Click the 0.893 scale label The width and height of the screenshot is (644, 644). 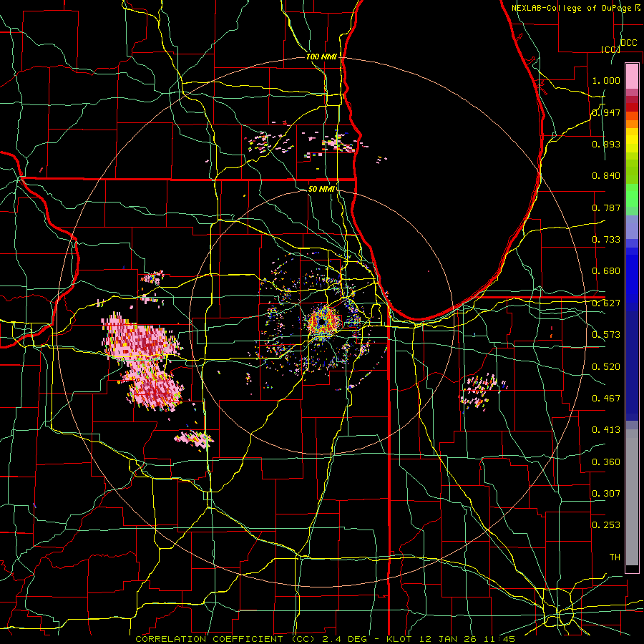point(606,144)
